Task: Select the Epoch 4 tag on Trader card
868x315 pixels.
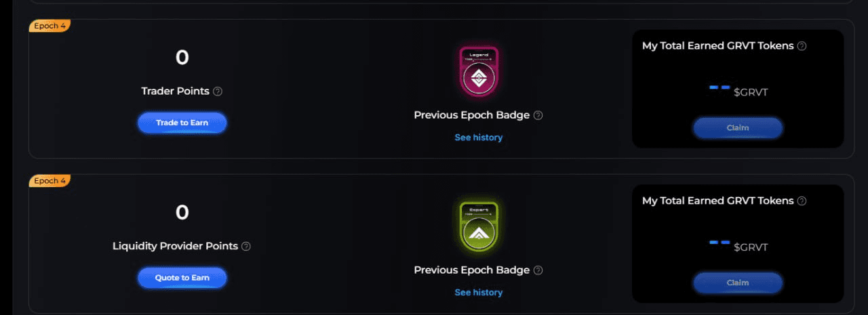Action: point(50,26)
